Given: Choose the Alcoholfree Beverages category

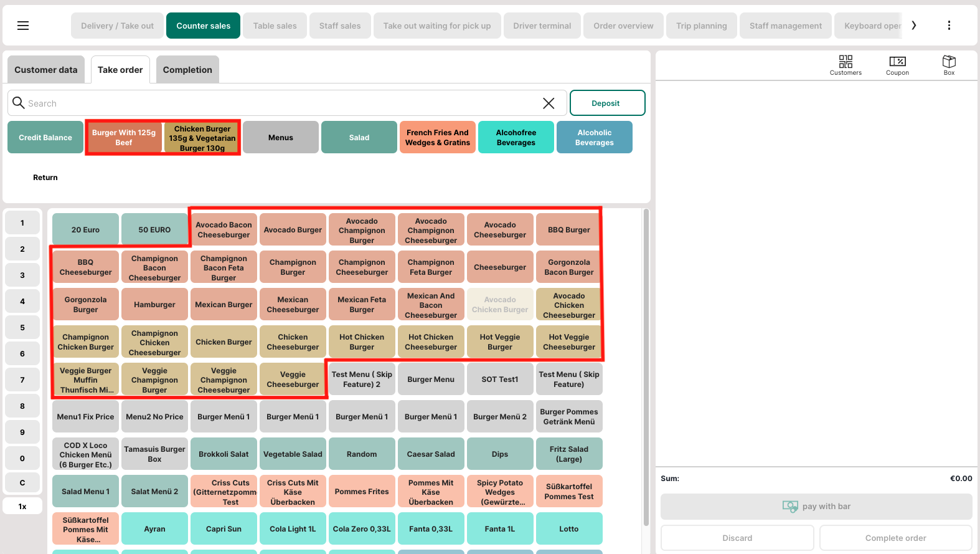Looking at the screenshot, I should point(516,137).
